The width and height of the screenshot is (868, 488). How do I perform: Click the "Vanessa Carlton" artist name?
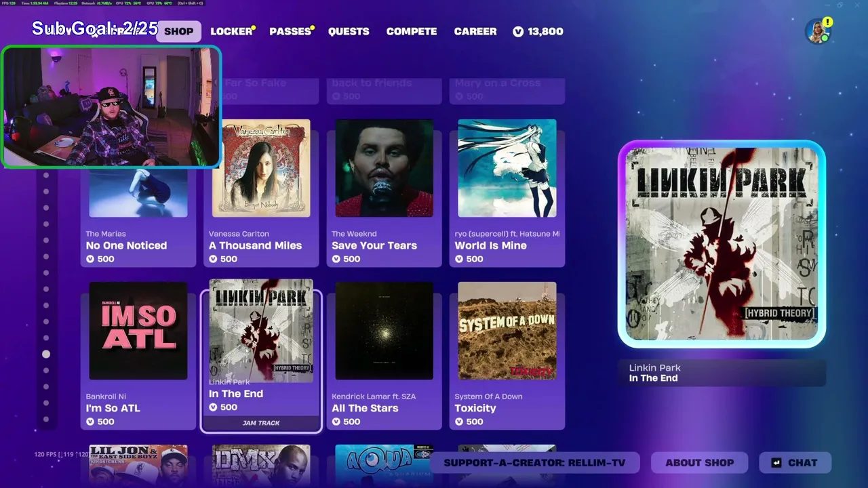(239, 234)
